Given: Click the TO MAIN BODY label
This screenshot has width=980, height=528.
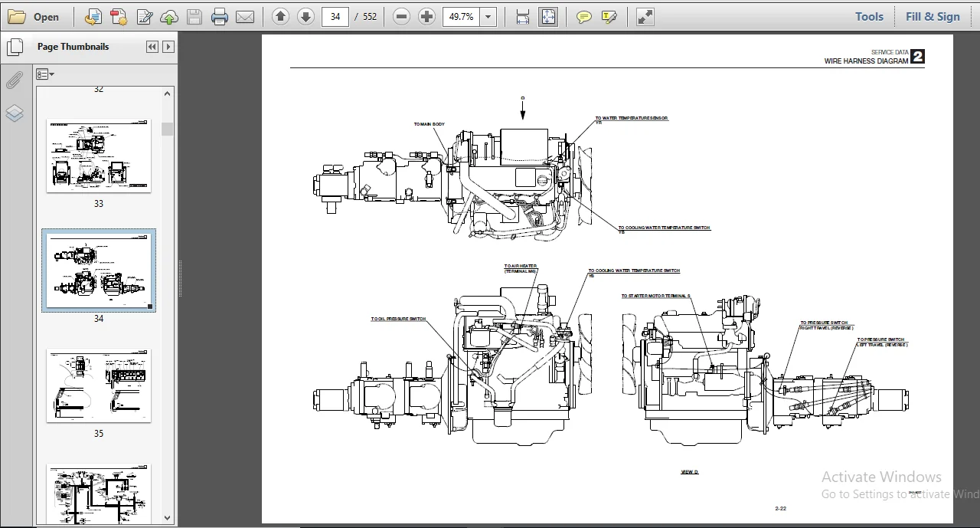Looking at the screenshot, I should [x=429, y=124].
